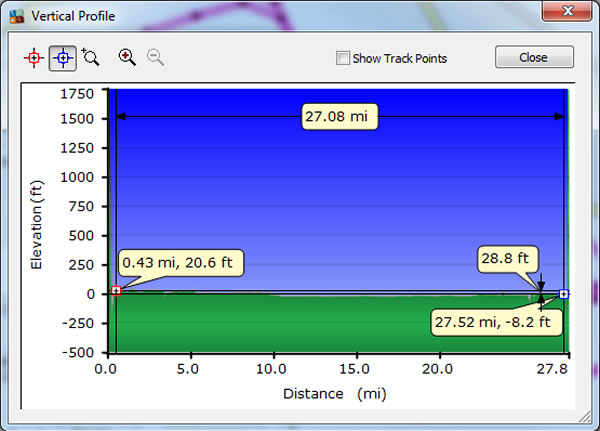Select the blue end marker on the graph
The height and width of the screenshot is (431, 600).
pos(563,294)
